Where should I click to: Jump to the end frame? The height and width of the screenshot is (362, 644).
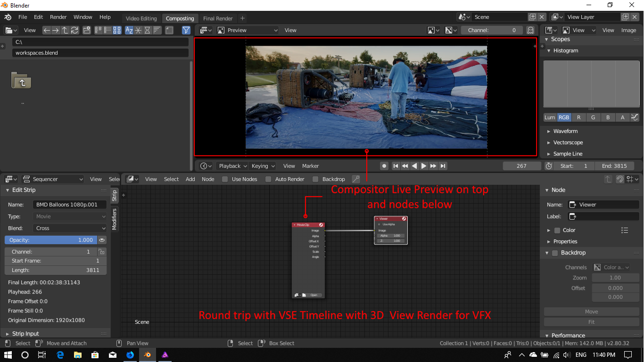pyautogui.click(x=443, y=166)
